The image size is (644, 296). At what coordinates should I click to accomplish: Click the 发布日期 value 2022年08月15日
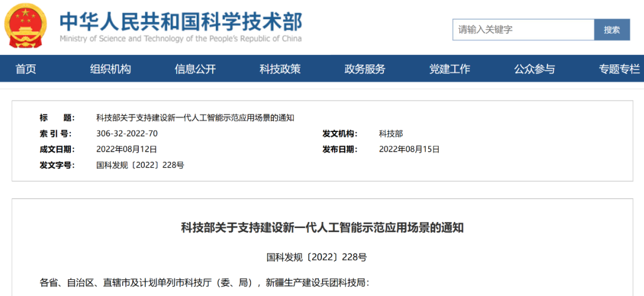409,149
